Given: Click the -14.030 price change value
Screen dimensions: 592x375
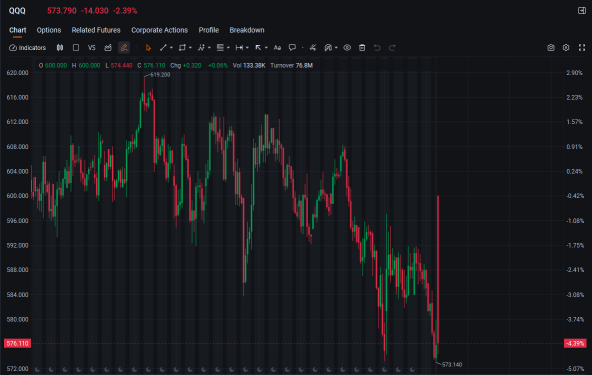Looking at the screenshot, I should pos(95,11).
